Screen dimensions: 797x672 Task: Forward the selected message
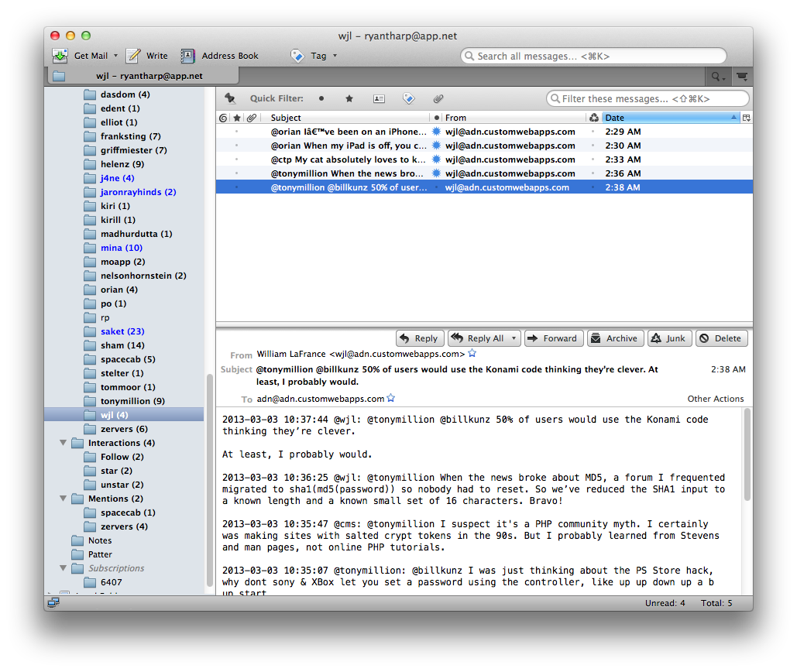pos(554,338)
